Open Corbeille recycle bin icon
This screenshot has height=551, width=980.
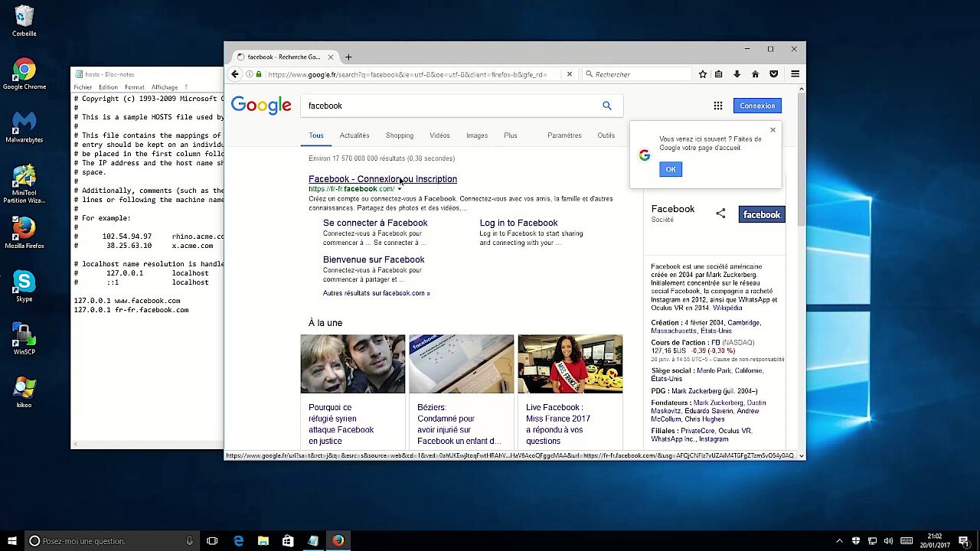[x=24, y=21]
